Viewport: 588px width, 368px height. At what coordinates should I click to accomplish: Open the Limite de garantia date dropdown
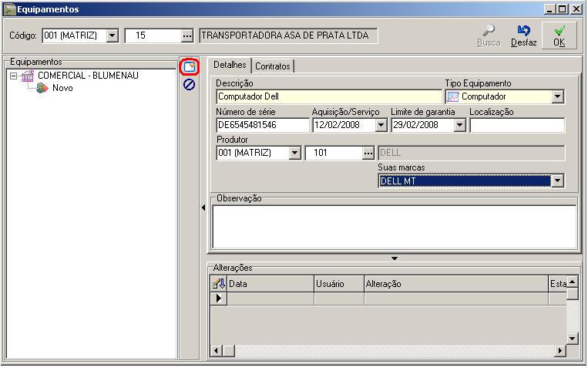[x=459, y=125]
